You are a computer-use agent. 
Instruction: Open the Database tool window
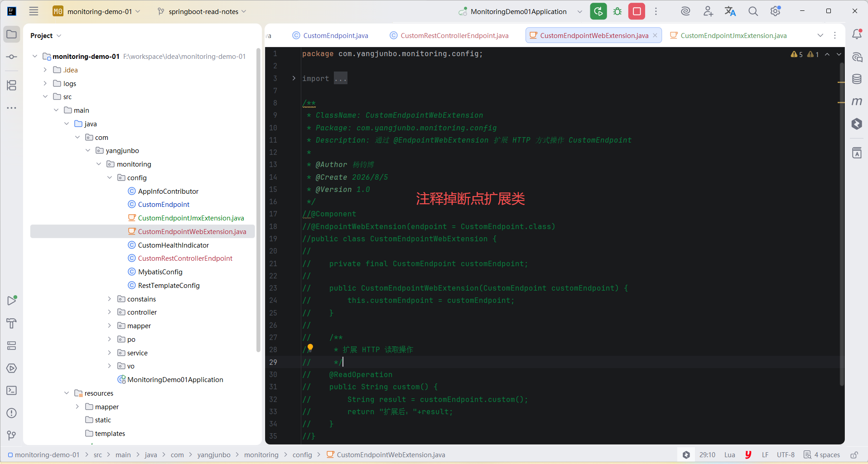(857, 79)
